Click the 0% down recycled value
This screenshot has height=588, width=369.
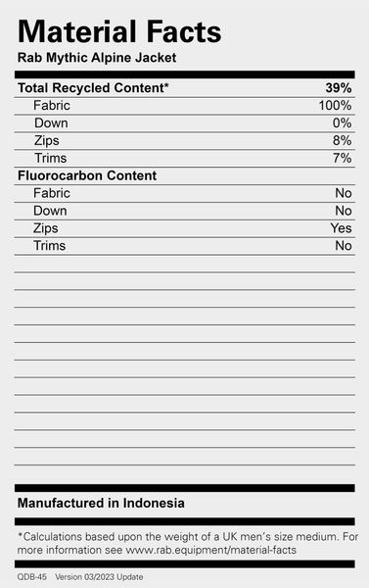tap(342, 123)
